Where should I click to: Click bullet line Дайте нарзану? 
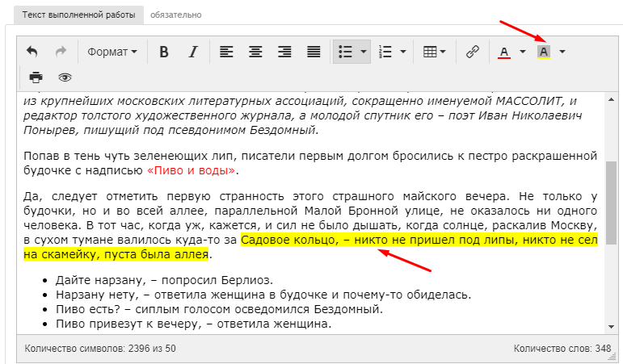click(164, 280)
